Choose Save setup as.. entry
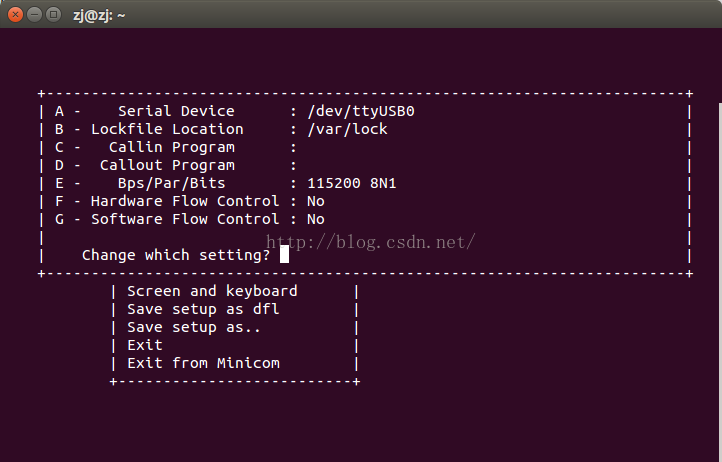Screen dimensions: 722x462 (x=194, y=327)
